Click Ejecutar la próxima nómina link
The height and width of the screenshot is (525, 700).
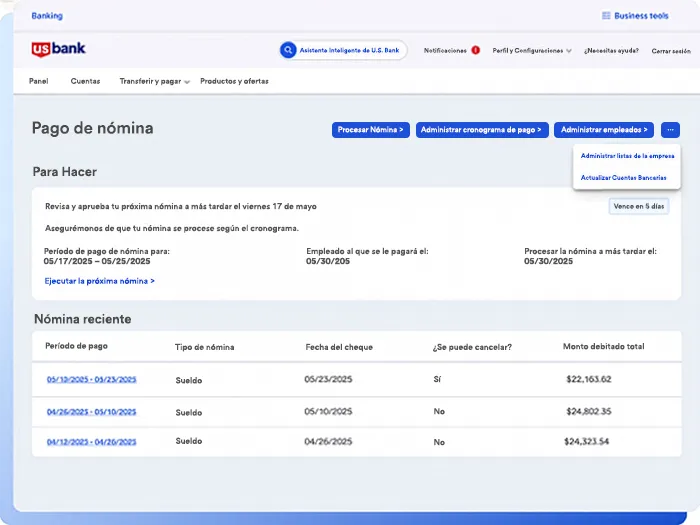tap(99, 281)
